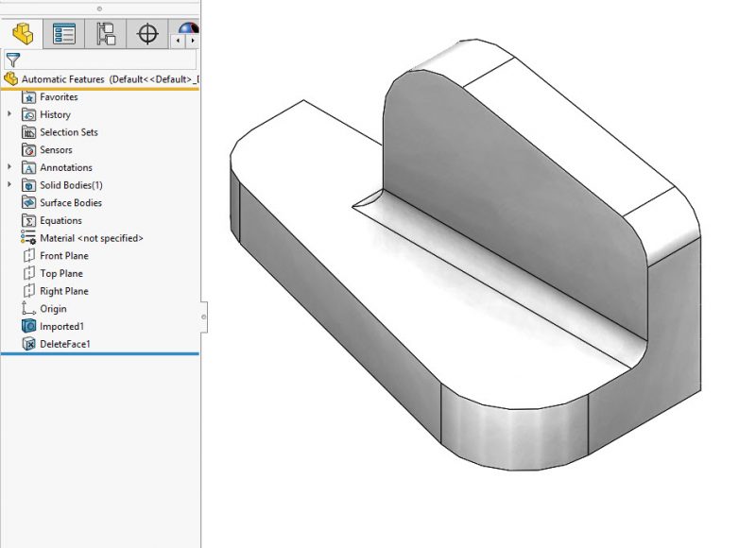Select the DeleteFace1 feature
The width and height of the screenshot is (756, 548).
pyautogui.click(x=64, y=344)
